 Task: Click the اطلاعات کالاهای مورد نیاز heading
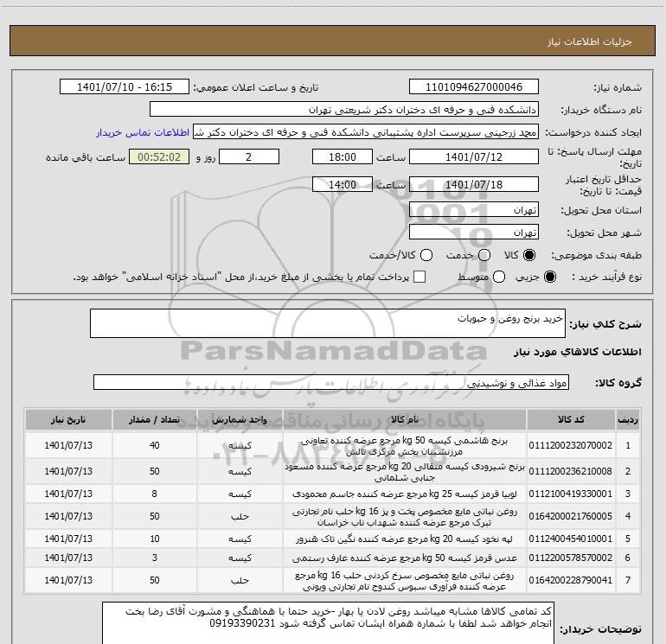(x=577, y=352)
